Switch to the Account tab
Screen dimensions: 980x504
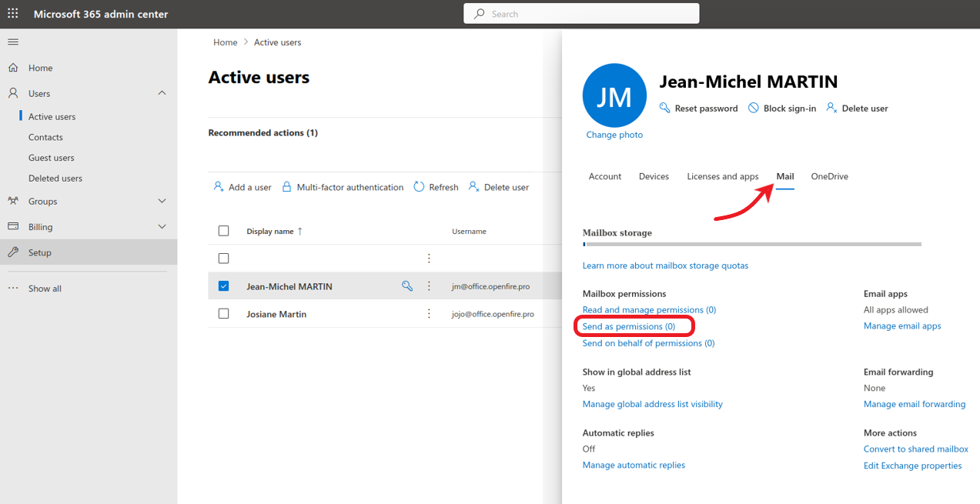[605, 176]
